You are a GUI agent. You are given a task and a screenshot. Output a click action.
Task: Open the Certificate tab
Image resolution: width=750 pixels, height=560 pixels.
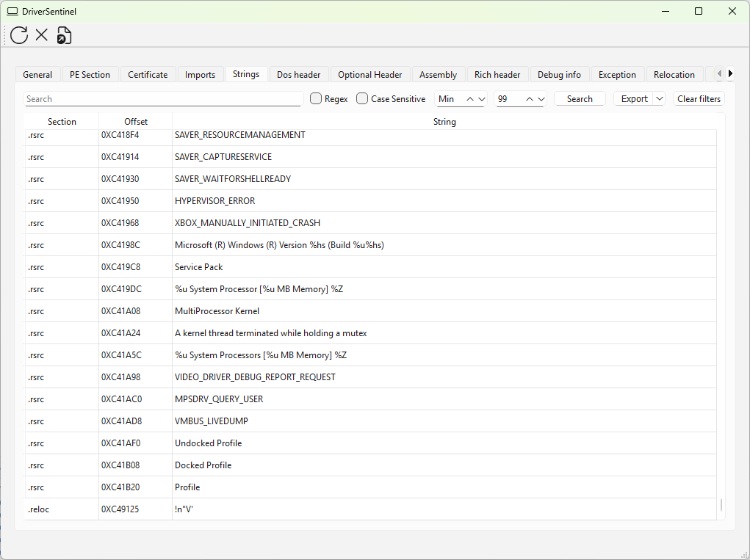[148, 75]
